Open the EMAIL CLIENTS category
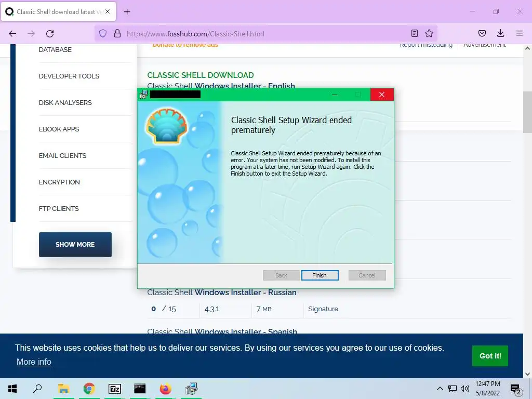Viewport: 532px width, 399px height. tap(62, 155)
